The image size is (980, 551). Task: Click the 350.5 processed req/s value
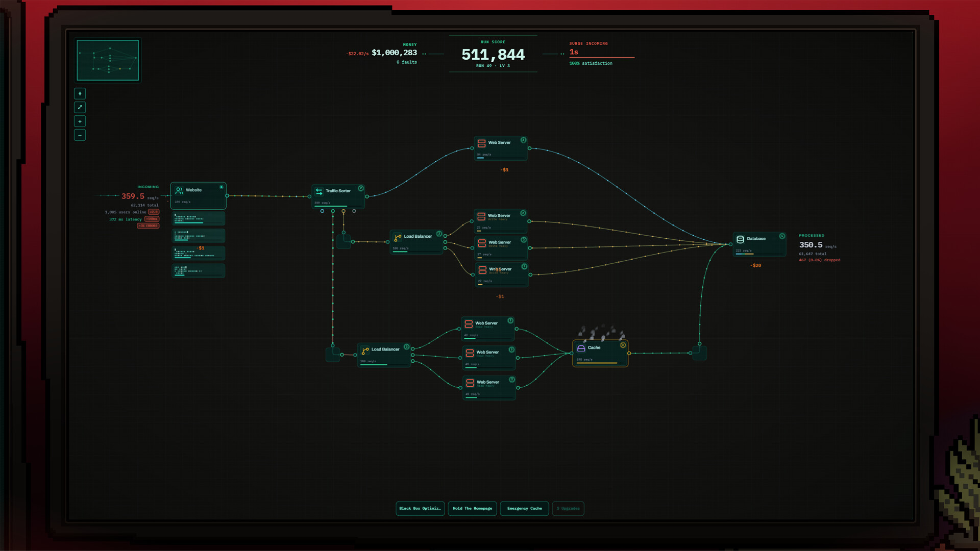[x=811, y=245]
